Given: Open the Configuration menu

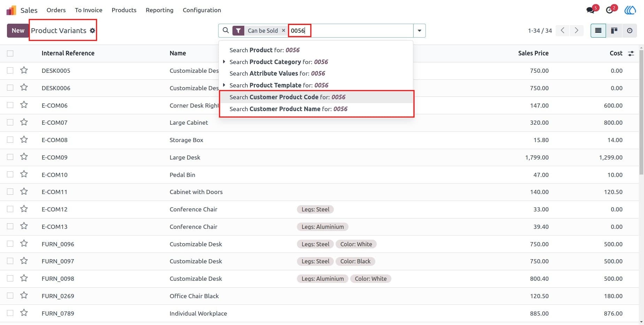Looking at the screenshot, I should (202, 10).
